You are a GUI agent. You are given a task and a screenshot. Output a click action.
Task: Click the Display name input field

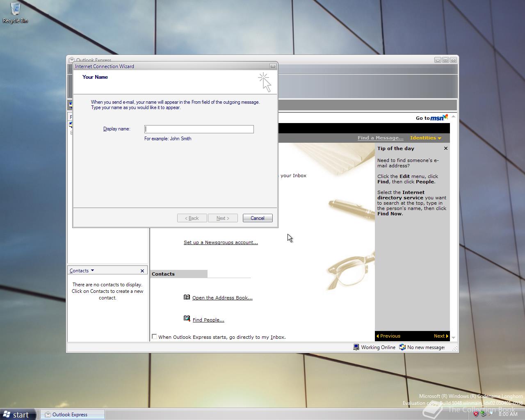tap(199, 129)
